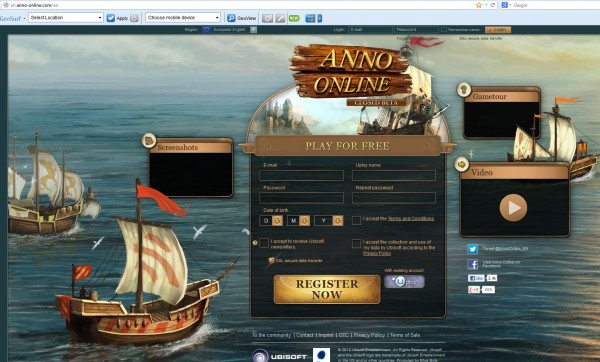Click Visit Anno Online on Facebook link
This screenshot has width=600, height=362.
pyautogui.click(x=501, y=264)
